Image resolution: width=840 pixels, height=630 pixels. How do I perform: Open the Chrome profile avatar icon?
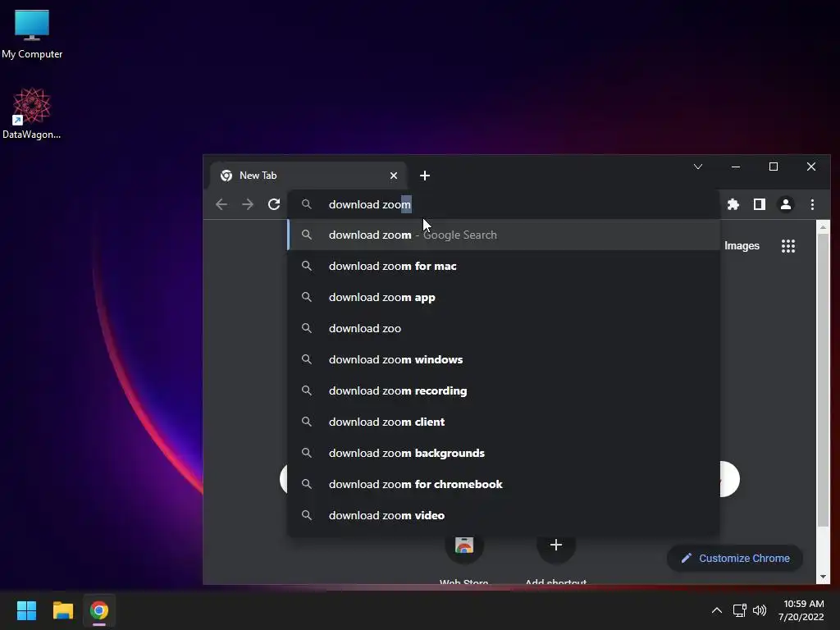tap(785, 204)
